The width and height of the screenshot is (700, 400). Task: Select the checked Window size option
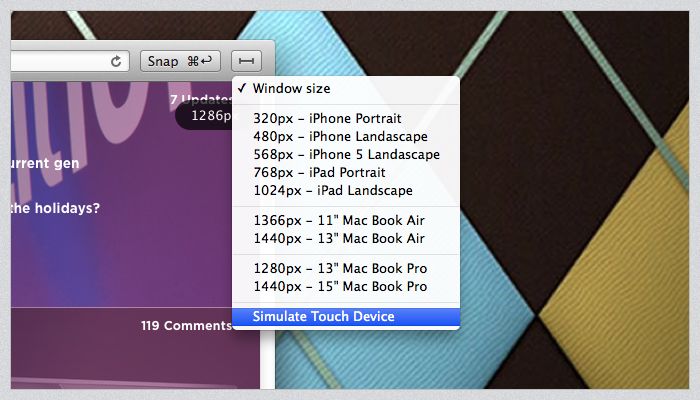click(291, 89)
